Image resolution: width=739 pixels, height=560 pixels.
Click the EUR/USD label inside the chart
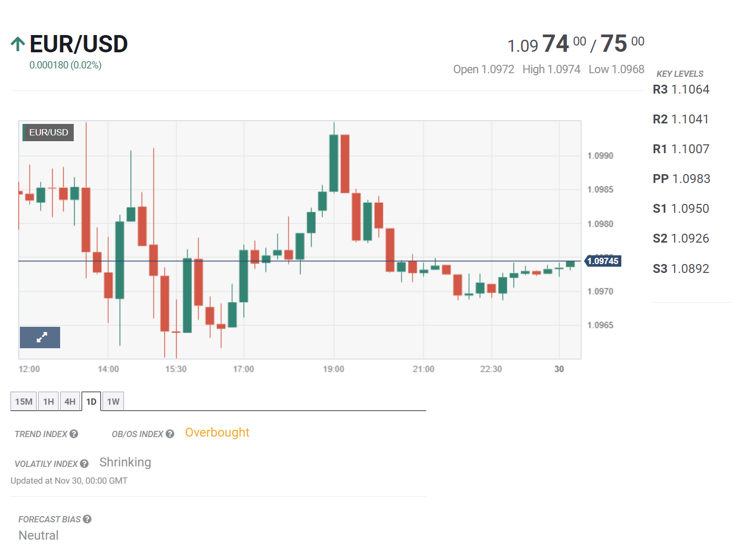[x=48, y=132]
